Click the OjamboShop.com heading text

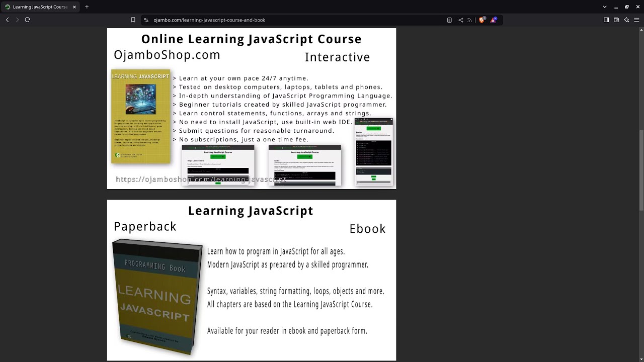167,55
